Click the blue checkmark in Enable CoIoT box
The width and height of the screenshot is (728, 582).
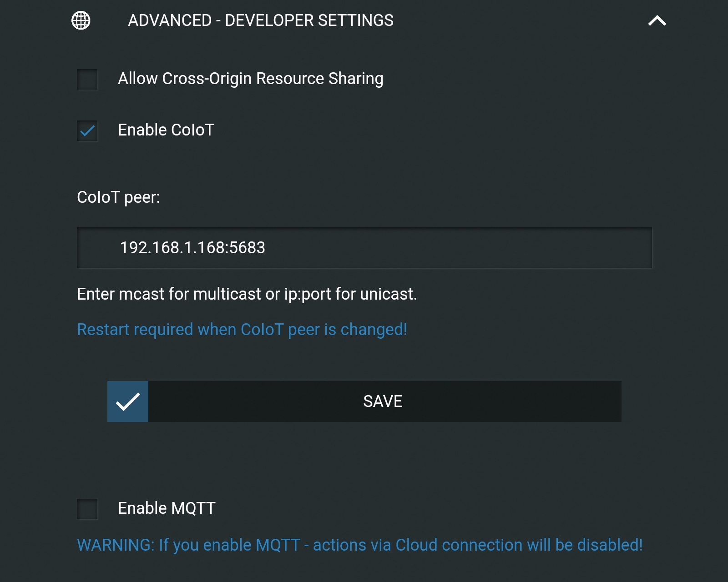(x=87, y=130)
